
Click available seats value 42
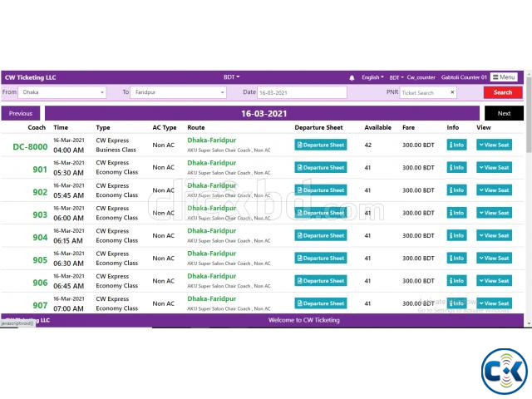368,145
